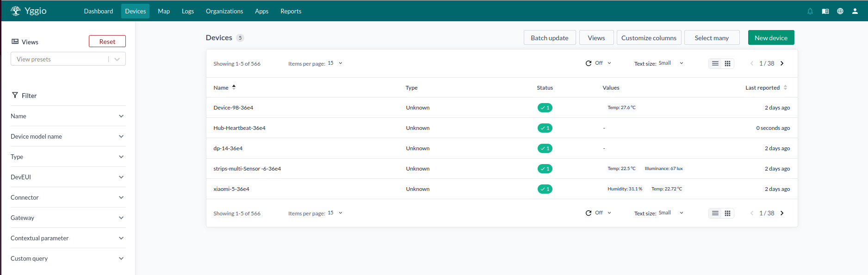Sort by Name column arrow
This screenshot has height=275, width=868.
[x=234, y=87]
